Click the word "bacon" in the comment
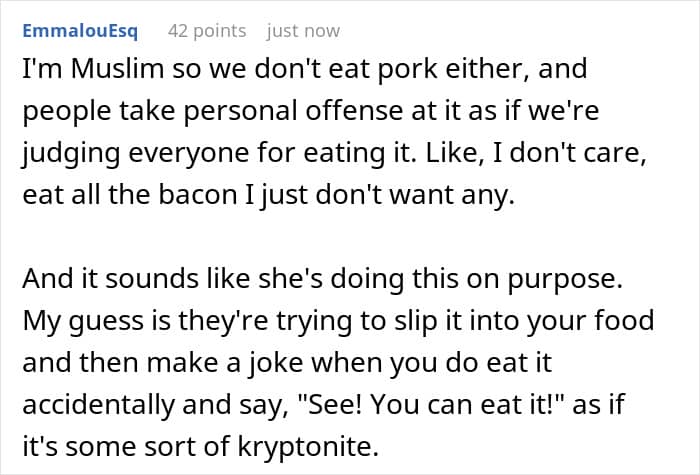 click(x=198, y=195)
